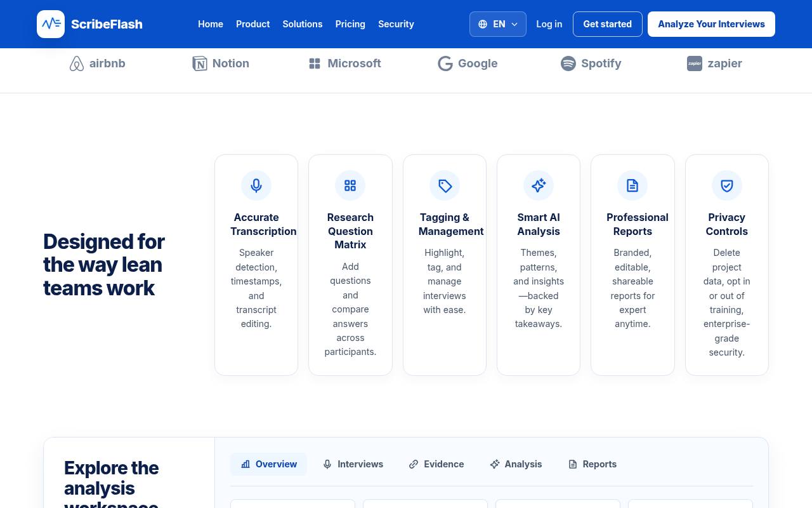Click the Zapier logo icon

(x=695, y=63)
